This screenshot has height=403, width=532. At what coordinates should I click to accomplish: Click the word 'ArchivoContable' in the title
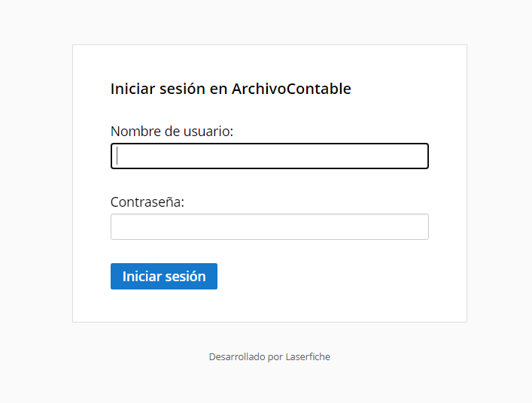click(x=291, y=89)
